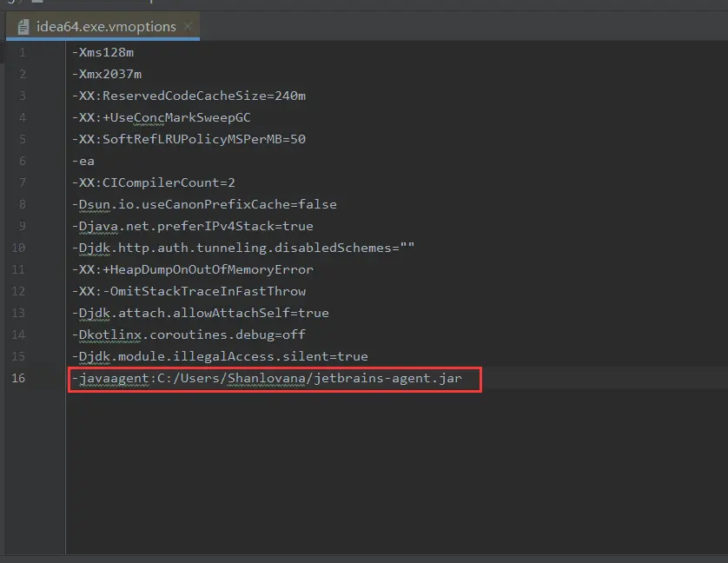The height and width of the screenshot is (563, 728).
Task: Close the idea64.exe.vmoptions tab
Action: point(188,26)
